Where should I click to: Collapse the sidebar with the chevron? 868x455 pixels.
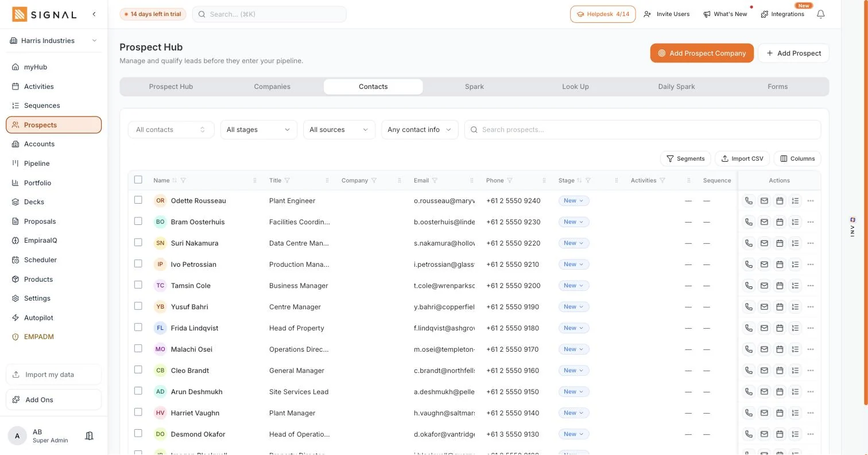(94, 14)
